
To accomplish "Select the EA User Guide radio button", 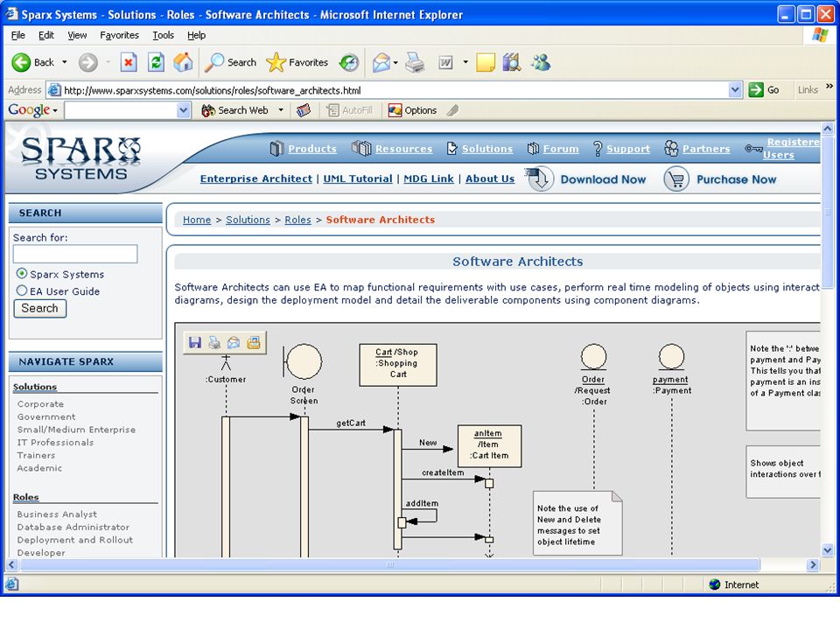I will point(21,290).
